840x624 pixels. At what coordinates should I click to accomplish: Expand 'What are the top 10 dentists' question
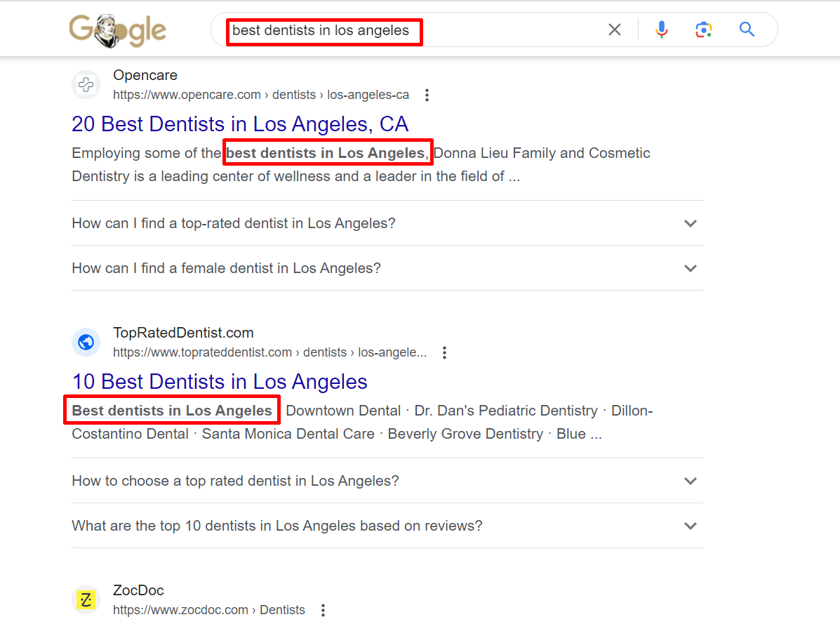pos(387,526)
